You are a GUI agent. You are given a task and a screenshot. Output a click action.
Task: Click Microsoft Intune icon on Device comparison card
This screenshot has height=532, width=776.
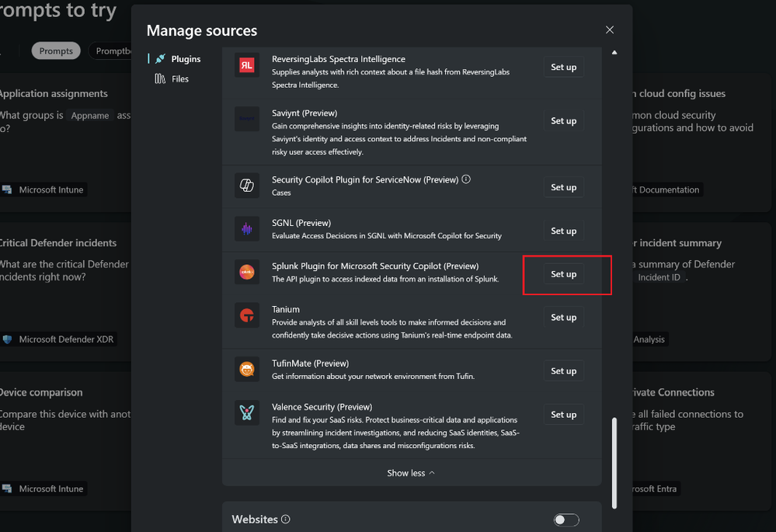(x=7, y=489)
